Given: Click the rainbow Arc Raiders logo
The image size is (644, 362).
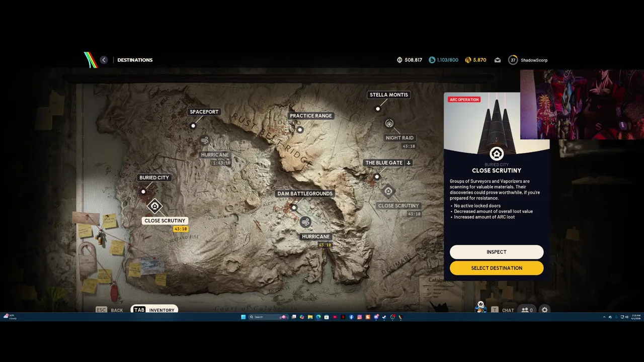Looking at the screenshot, I should click(x=91, y=60).
